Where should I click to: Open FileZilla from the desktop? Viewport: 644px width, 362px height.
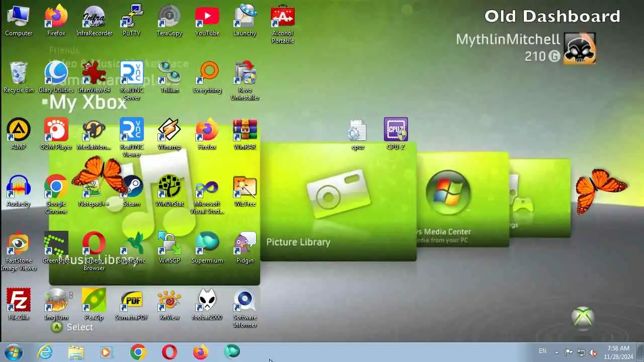(19, 305)
